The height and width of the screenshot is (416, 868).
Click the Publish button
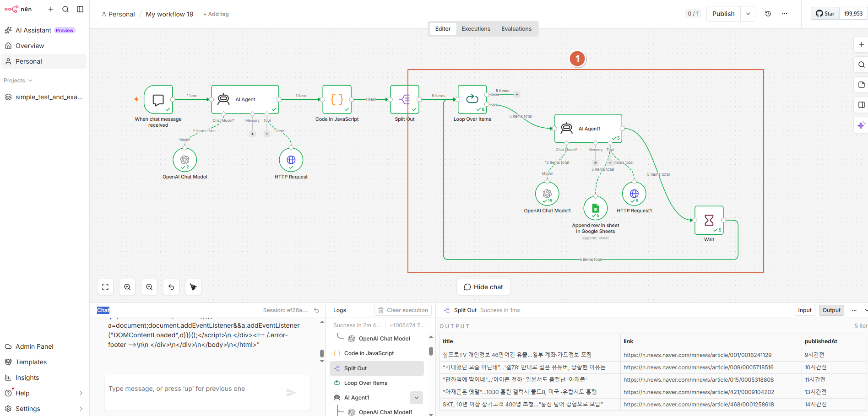[x=723, y=14]
